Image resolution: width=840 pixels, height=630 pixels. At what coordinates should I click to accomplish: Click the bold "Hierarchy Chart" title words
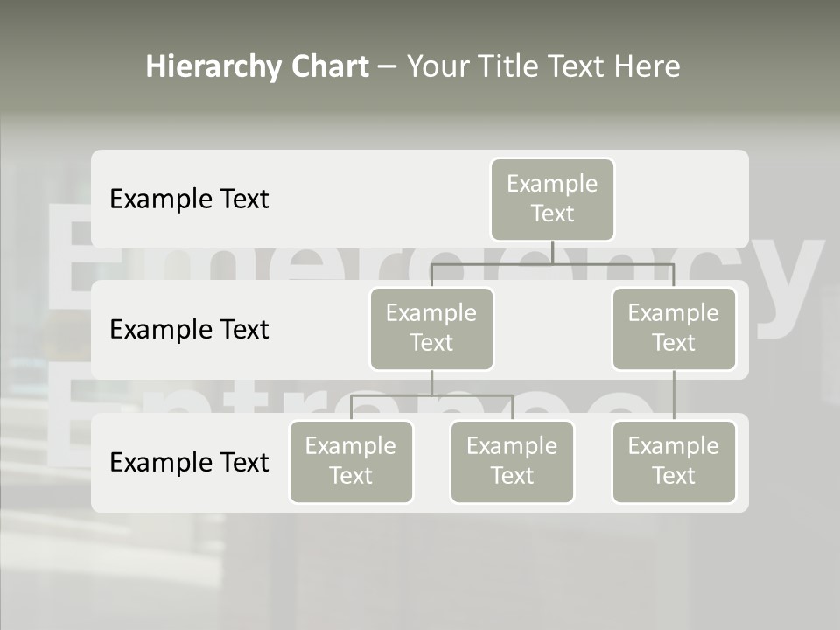pos(257,66)
